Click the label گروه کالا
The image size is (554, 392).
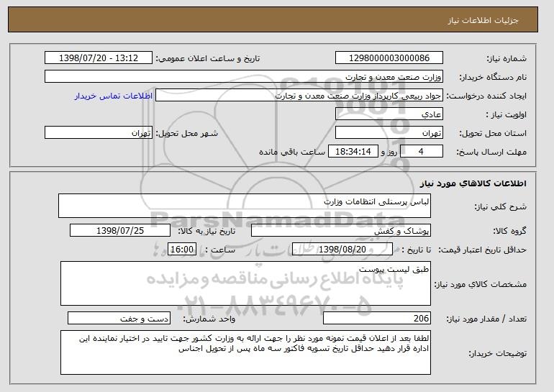click(509, 231)
